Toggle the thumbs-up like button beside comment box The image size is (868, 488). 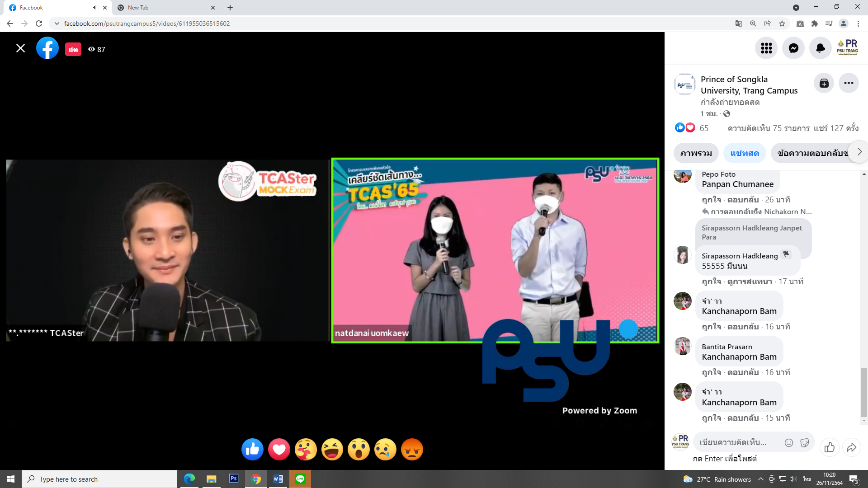(x=830, y=447)
